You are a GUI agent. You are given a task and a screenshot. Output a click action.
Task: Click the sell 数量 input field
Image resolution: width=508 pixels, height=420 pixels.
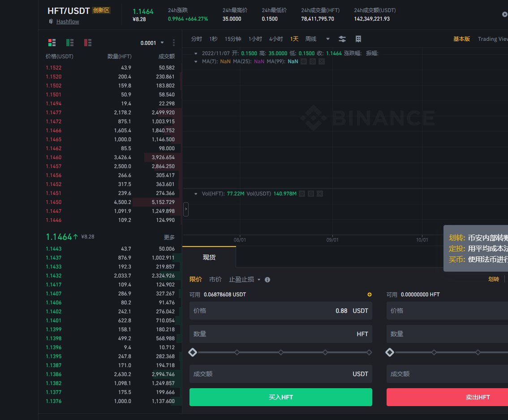point(447,334)
